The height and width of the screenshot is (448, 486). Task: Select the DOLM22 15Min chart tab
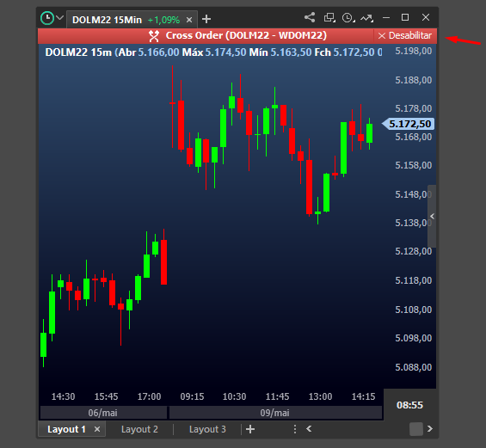pyautogui.click(x=107, y=20)
